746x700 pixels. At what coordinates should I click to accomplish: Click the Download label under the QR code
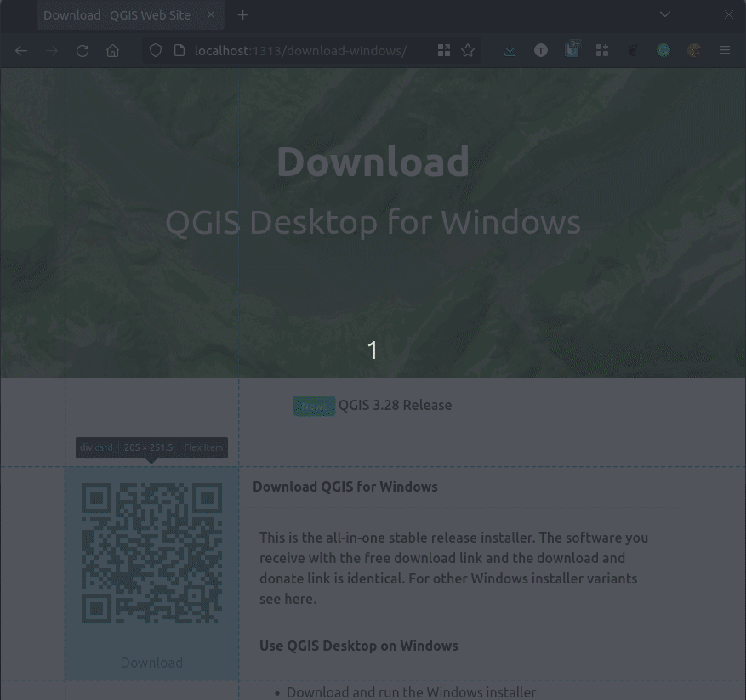click(151, 663)
